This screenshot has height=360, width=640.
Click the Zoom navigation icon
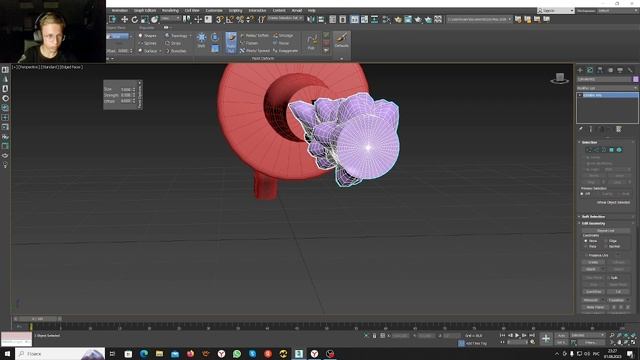(x=612, y=335)
